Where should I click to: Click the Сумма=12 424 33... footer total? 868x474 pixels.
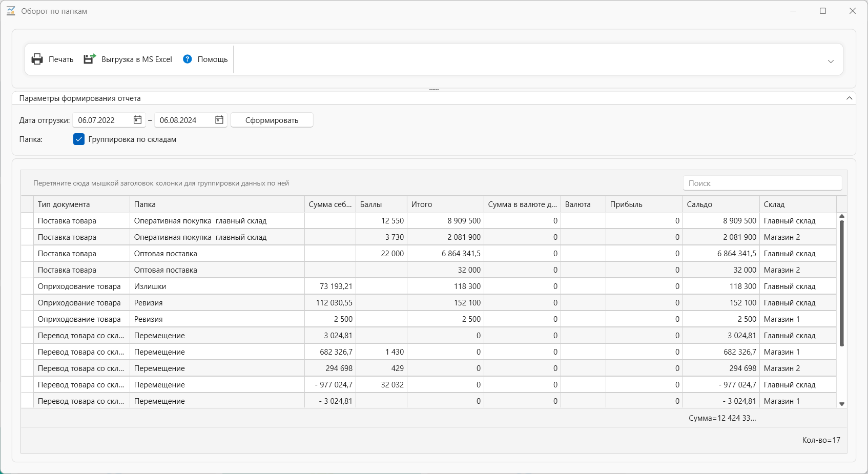tap(722, 418)
